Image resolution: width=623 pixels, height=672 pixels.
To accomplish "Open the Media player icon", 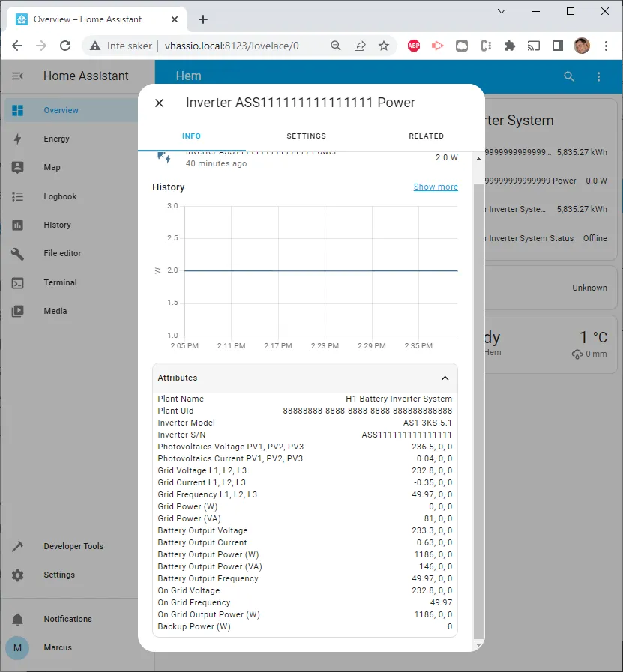I will point(17,311).
